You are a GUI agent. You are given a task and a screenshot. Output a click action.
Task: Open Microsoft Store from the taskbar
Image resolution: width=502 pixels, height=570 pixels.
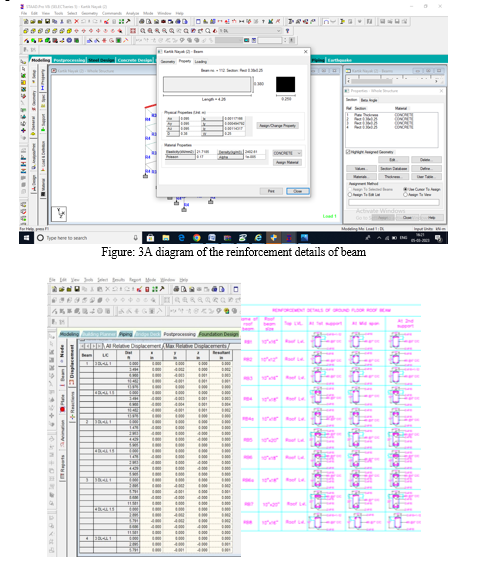tap(150, 238)
